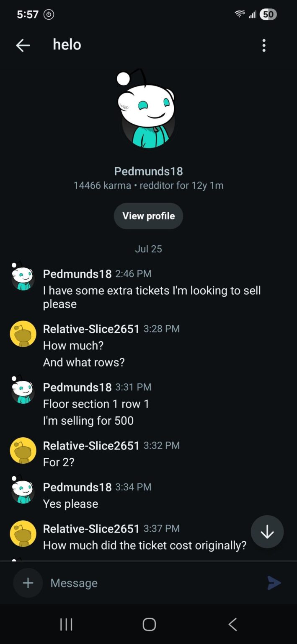
Task: Tap the plus attachment icon
Action: 28,583
